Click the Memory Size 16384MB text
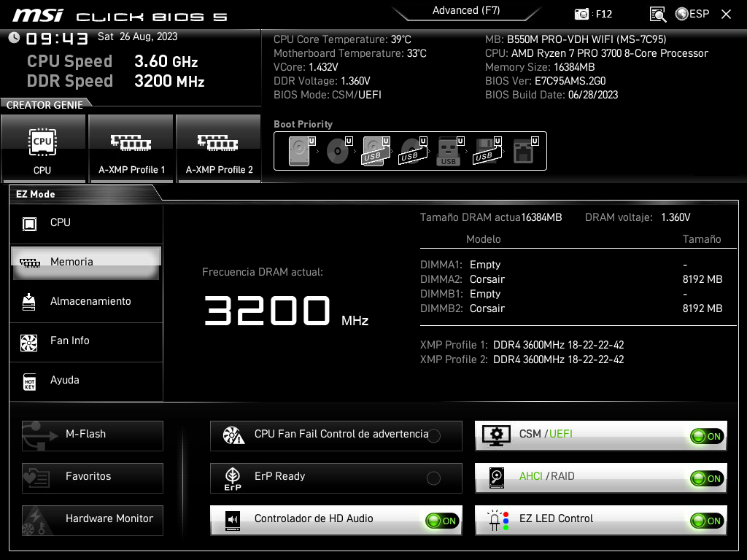Viewport: 747px width, 560px height. (x=540, y=67)
